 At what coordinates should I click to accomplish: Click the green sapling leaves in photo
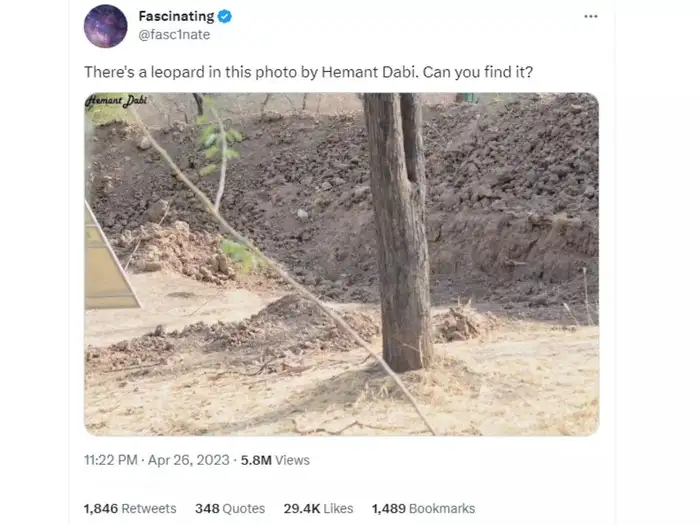tap(218, 140)
